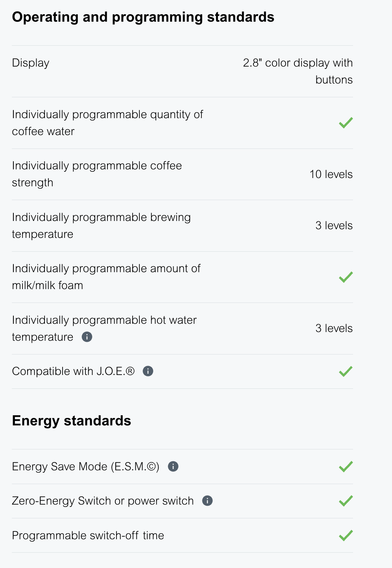Click green checkmark for J.O.E.® compatibility

coord(346,371)
